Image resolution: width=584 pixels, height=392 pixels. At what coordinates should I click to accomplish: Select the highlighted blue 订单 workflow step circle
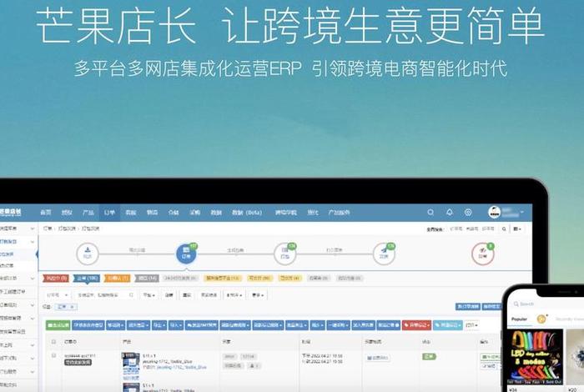[x=186, y=254]
